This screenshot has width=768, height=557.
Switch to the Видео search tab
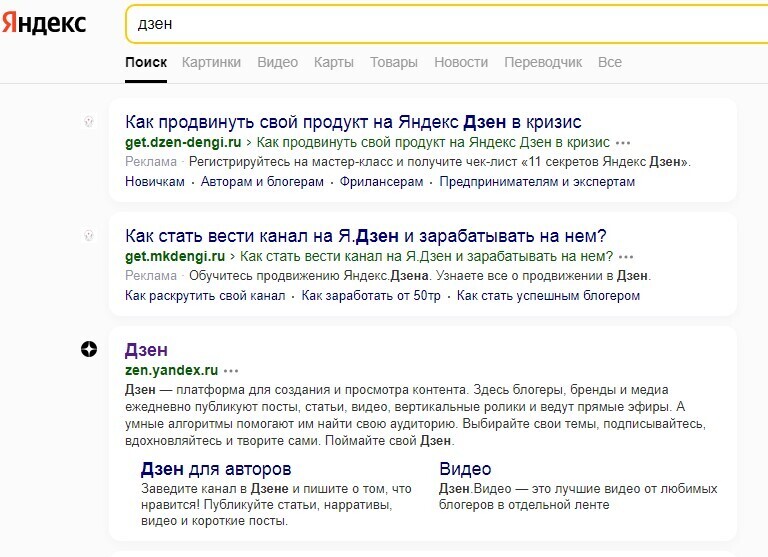click(278, 62)
